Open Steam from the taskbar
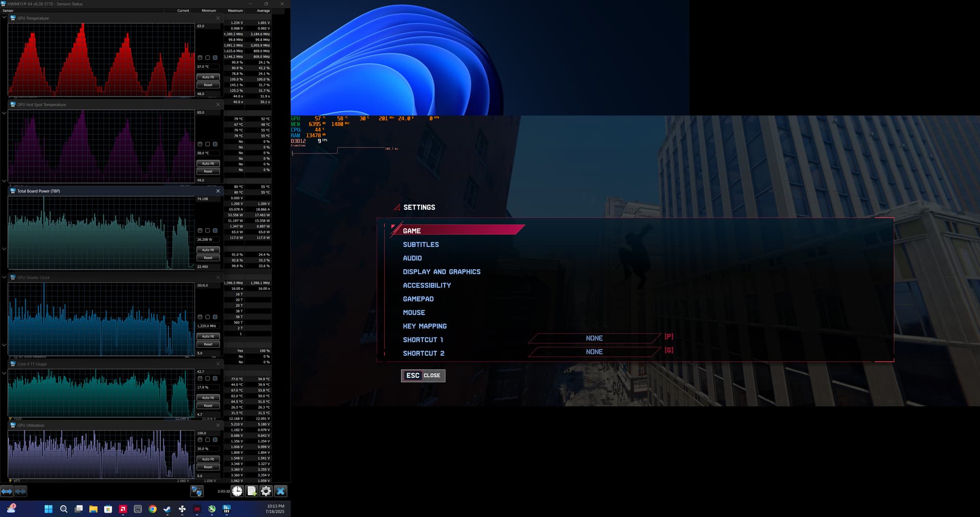 (x=167, y=509)
